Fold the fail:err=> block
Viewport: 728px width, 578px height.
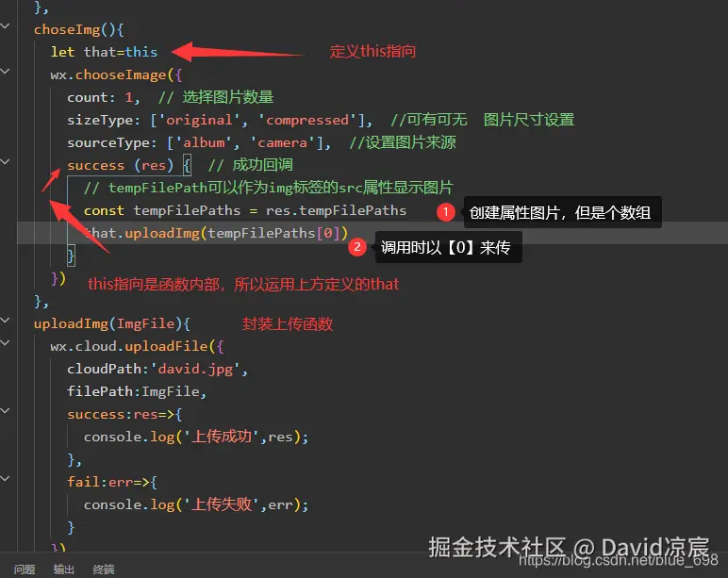point(5,478)
